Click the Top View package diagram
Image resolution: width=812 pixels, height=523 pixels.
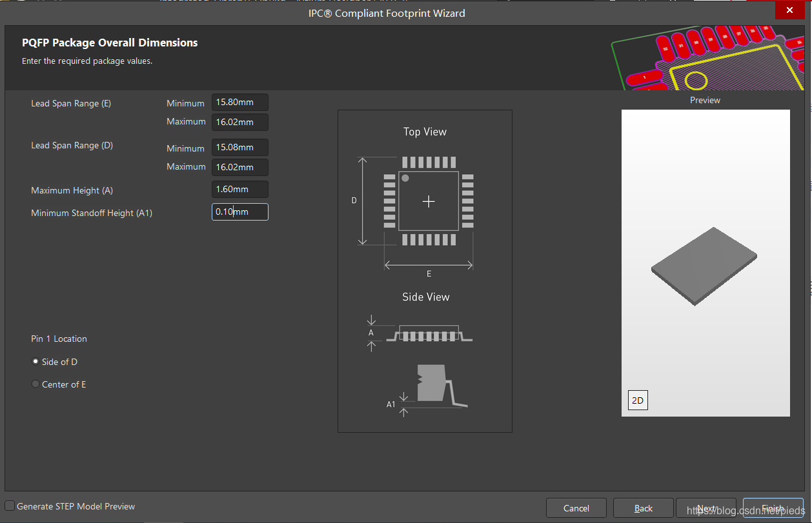pyautogui.click(x=428, y=201)
